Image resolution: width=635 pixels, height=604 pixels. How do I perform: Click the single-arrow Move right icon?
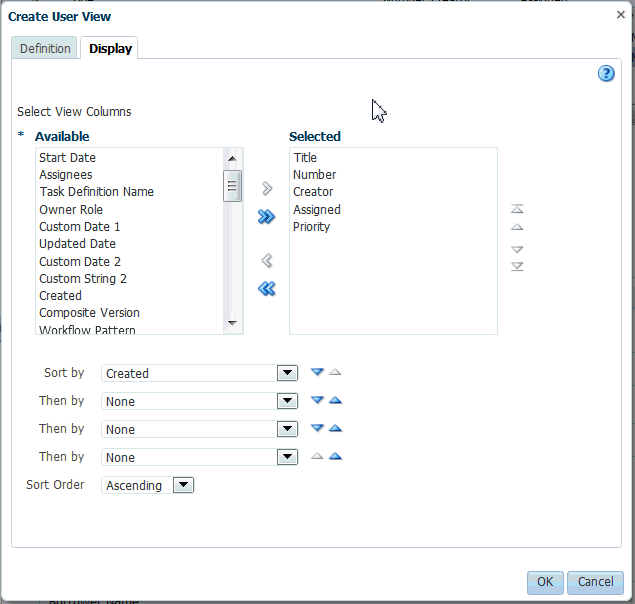267,188
